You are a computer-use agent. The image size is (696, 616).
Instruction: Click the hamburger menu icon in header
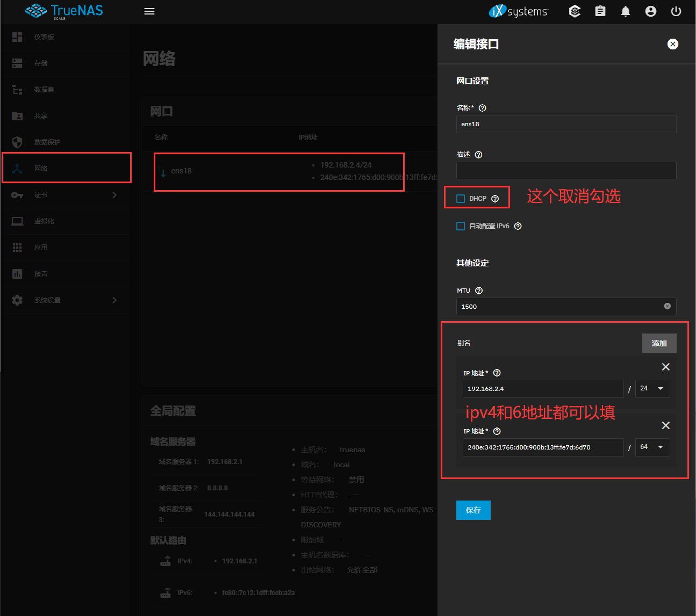pyautogui.click(x=149, y=11)
